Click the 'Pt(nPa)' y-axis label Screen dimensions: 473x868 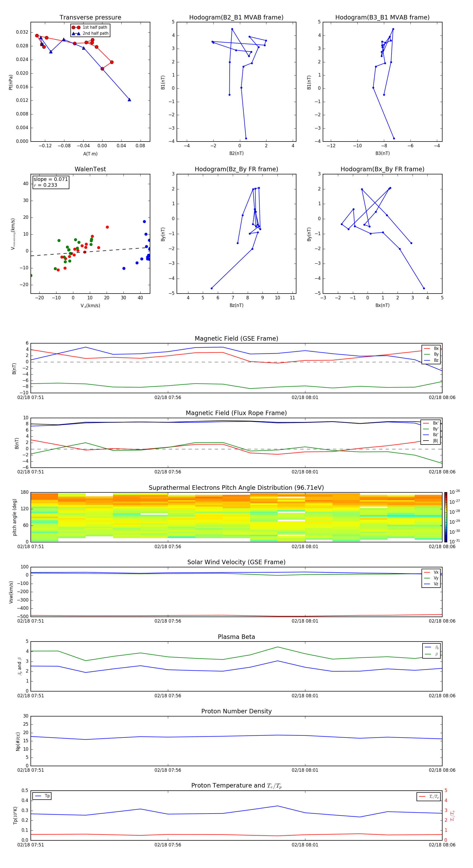(11, 82)
